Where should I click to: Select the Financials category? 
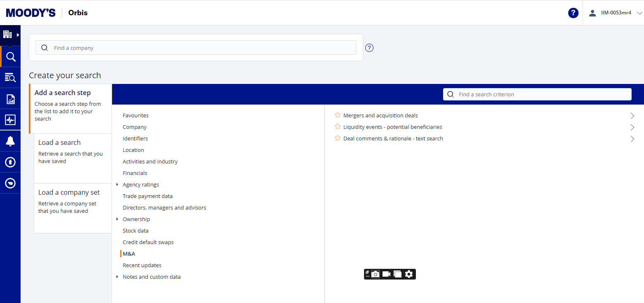135,173
